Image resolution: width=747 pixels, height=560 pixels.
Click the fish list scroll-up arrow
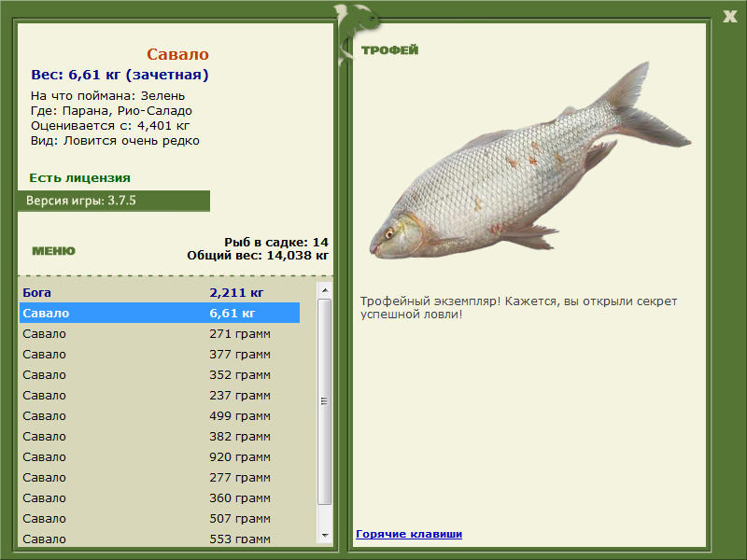[325, 290]
